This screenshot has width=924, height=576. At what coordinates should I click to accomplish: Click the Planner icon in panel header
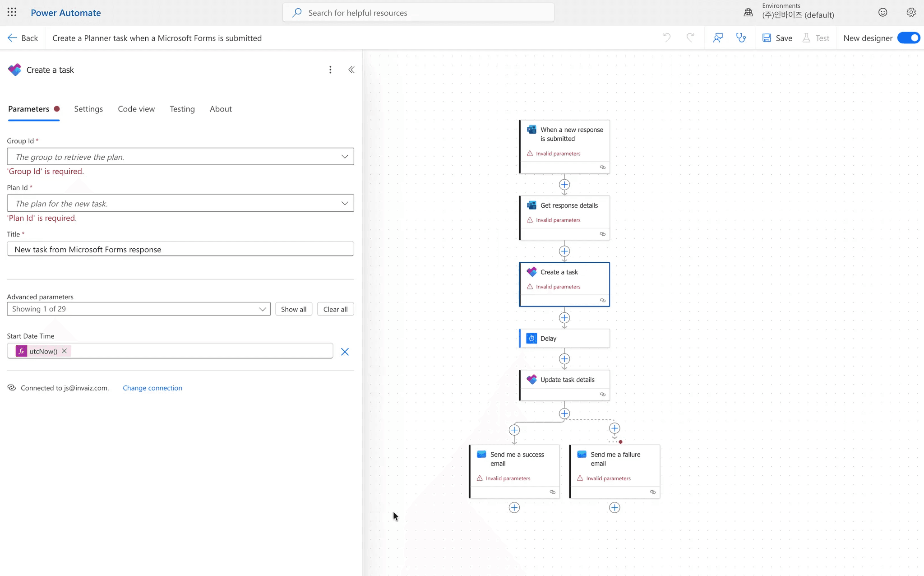(x=14, y=70)
